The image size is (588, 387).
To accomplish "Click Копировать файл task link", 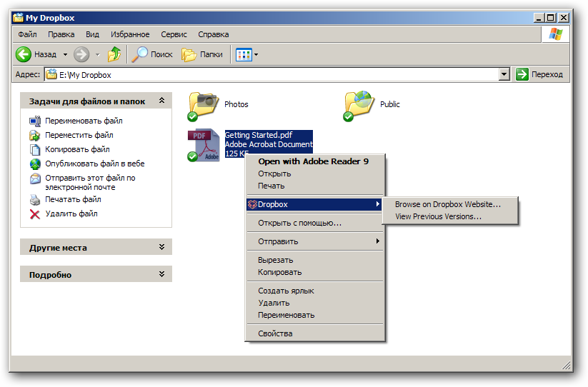I will (77, 149).
